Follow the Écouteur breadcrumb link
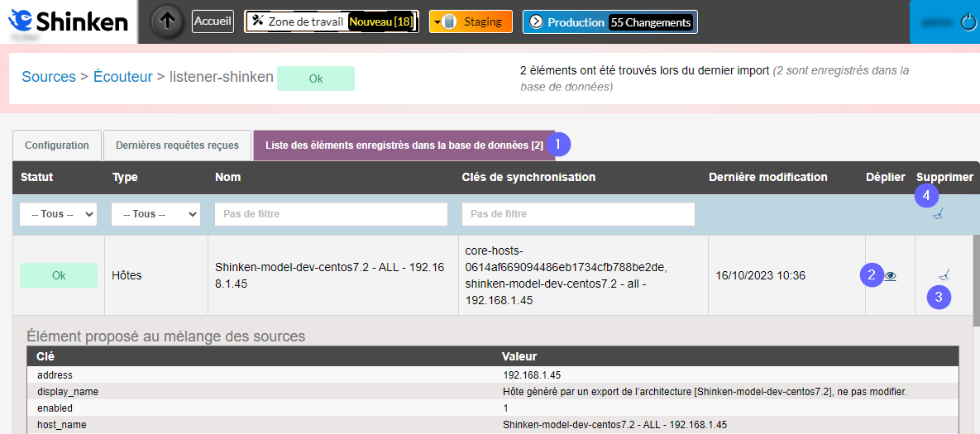The height and width of the screenshot is (434, 980). 122,77
